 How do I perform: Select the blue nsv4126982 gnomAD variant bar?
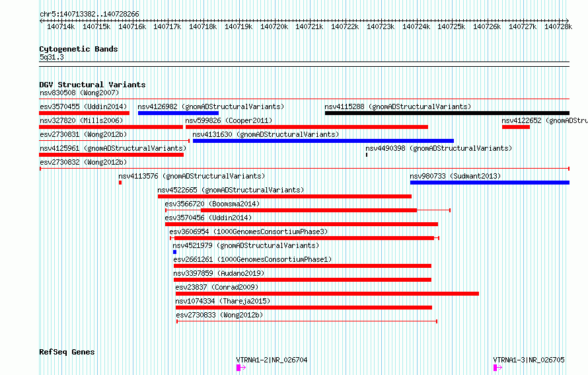(x=178, y=113)
